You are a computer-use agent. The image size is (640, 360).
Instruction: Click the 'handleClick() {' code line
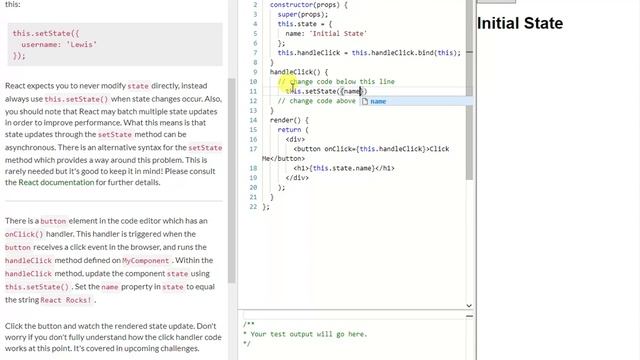[299, 72]
